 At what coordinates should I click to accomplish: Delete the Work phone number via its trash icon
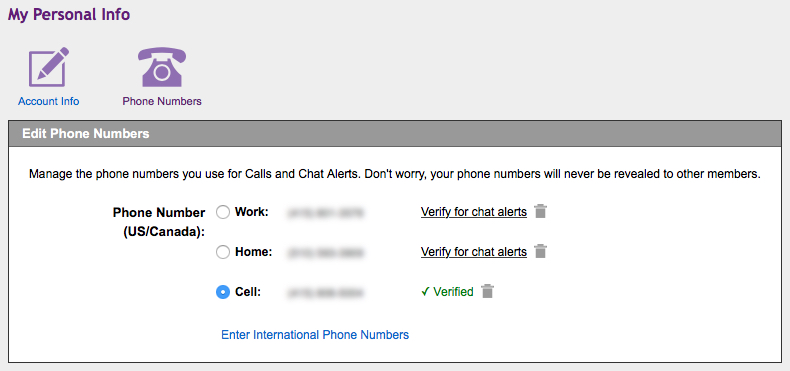click(540, 212)
